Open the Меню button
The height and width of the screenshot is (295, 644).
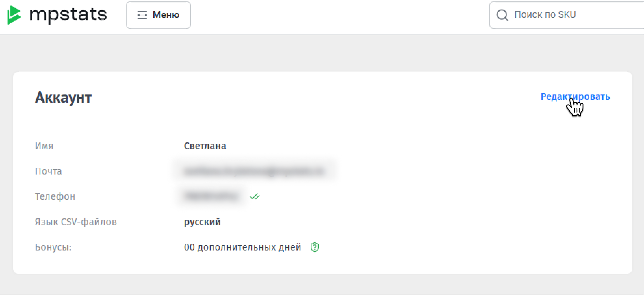[158, 15]
